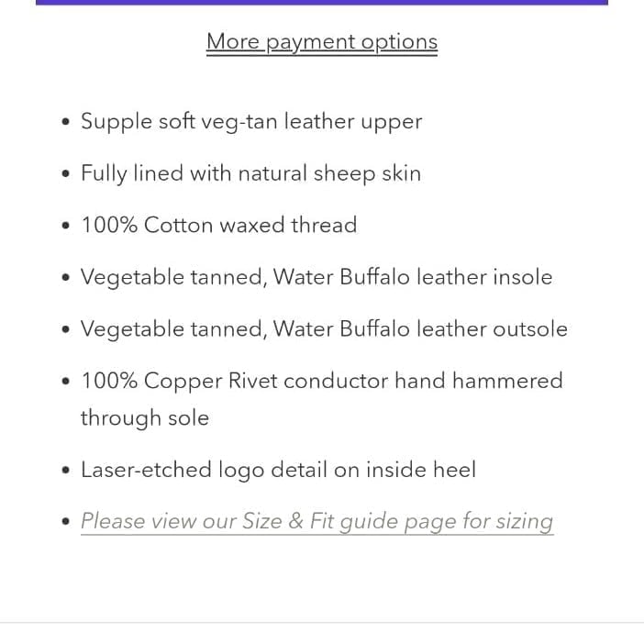
Task: Click bullet beside Size & Fit link
Action: point(65,522)
